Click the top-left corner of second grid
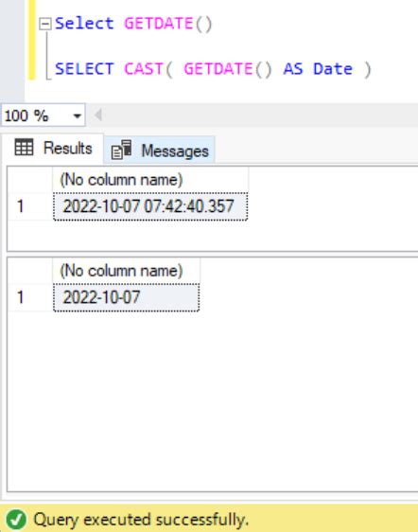 [30, 271]
